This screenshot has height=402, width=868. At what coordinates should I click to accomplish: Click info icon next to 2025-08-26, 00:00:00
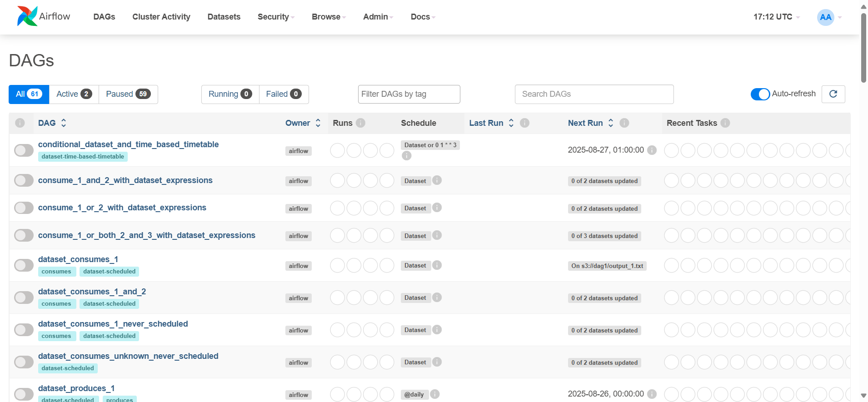coord(652,394)
